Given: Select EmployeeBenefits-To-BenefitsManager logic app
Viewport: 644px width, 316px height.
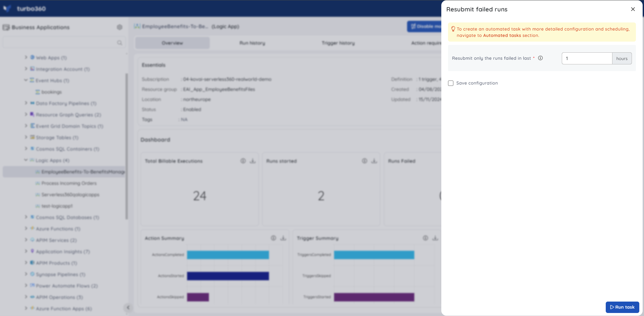Looking at the screenshot, I should [x=64, y=172].
